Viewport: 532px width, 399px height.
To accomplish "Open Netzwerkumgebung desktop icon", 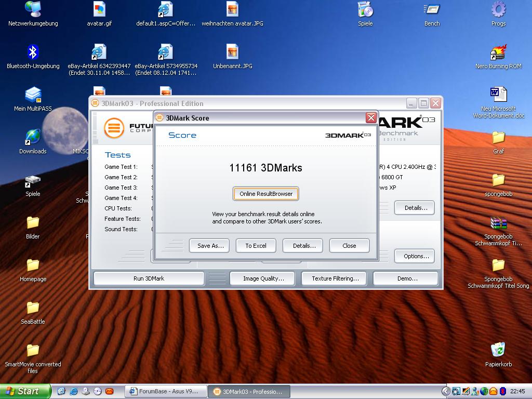I will [x=33, y=9].
